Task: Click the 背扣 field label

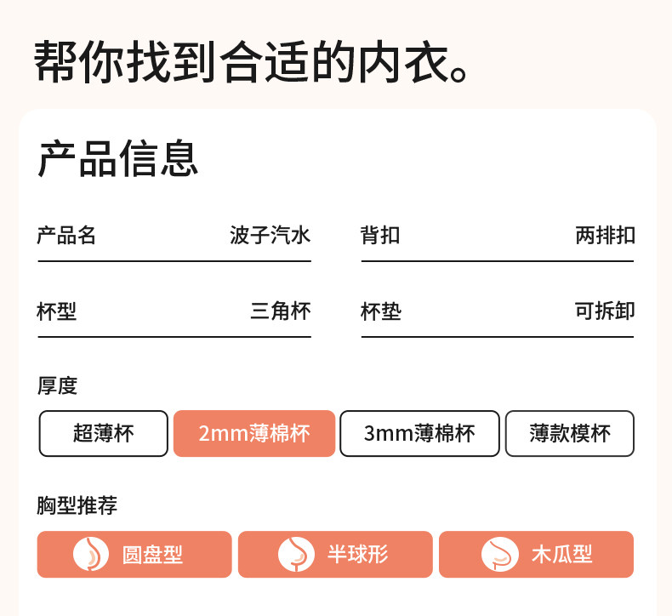Action: 380,236
